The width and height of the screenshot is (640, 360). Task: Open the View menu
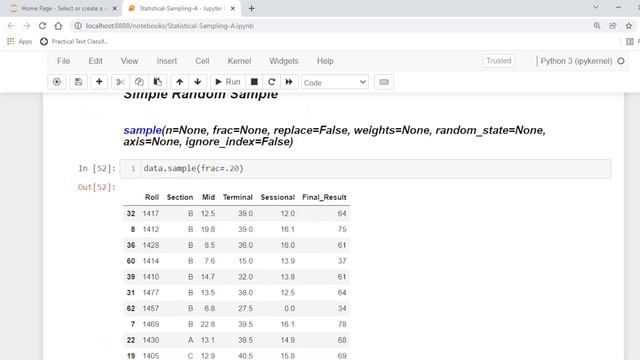click(x=129, y=61)
